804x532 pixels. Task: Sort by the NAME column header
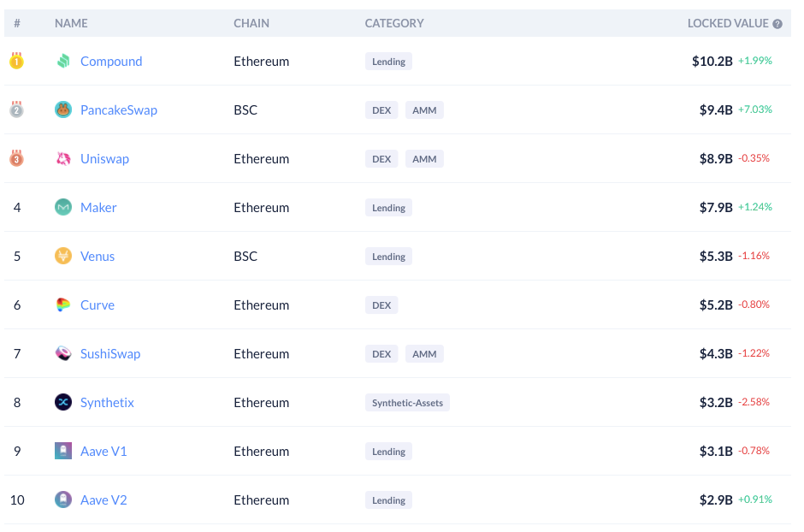point(71,23)
